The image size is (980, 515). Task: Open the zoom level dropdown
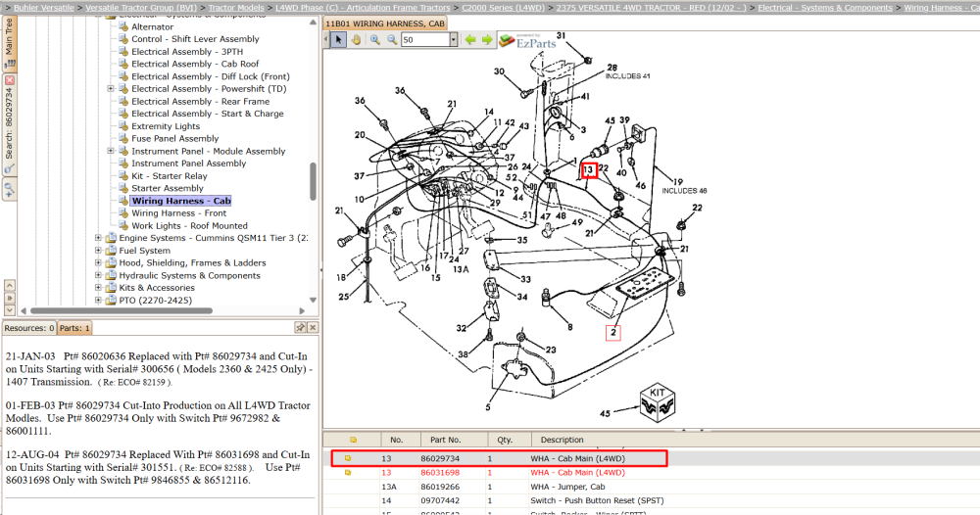(x=454, y=40)
